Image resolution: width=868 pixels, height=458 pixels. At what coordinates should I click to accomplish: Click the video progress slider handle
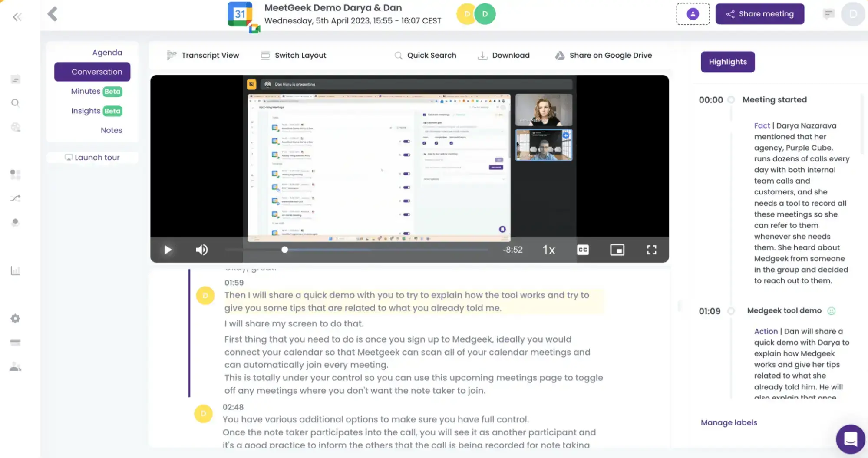284,250
